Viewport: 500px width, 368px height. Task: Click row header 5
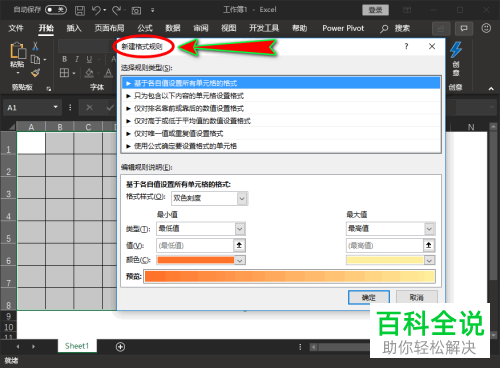coord(9,232)
